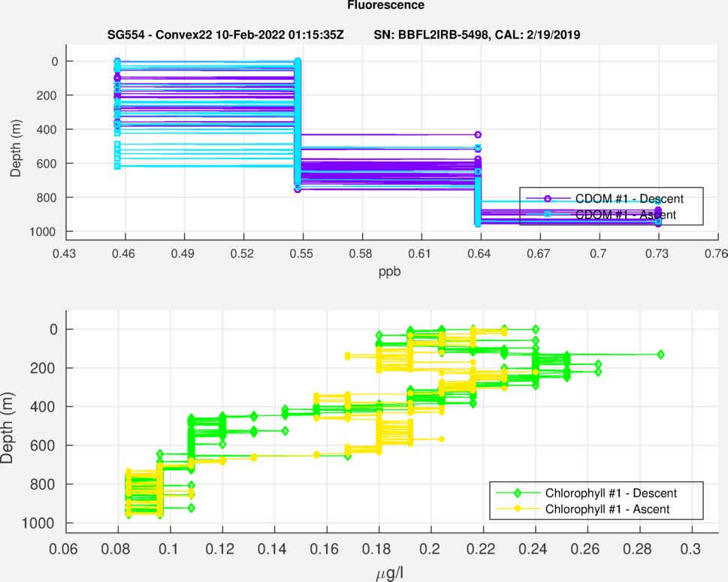Click the "0.28" tick on μg/l axis
This screenshot has height=582, width=728.
click(x=637, y=549)
